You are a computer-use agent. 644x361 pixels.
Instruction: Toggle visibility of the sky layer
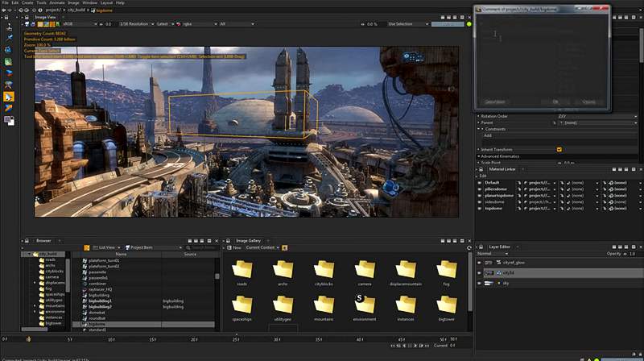pos(480,284)
